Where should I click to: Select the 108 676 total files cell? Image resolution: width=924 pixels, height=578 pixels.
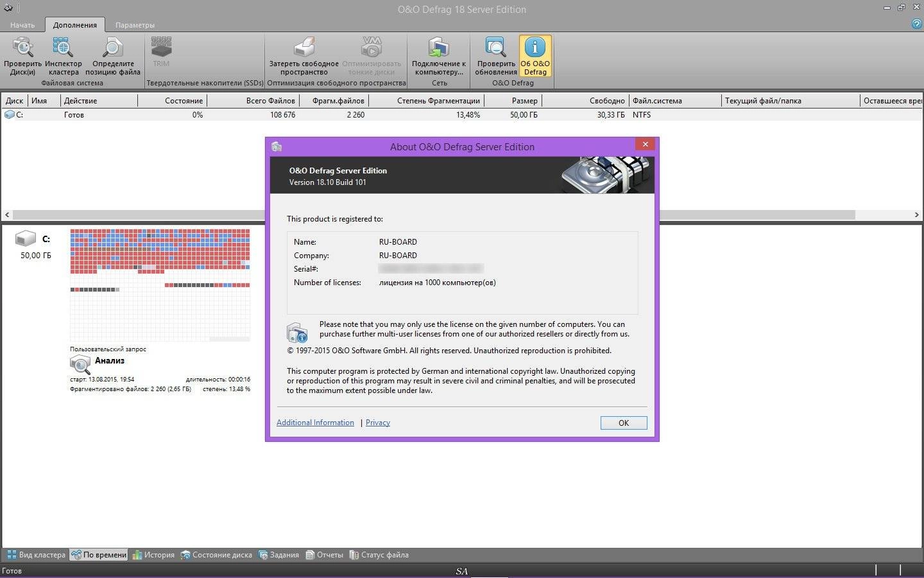pos(282,115)
